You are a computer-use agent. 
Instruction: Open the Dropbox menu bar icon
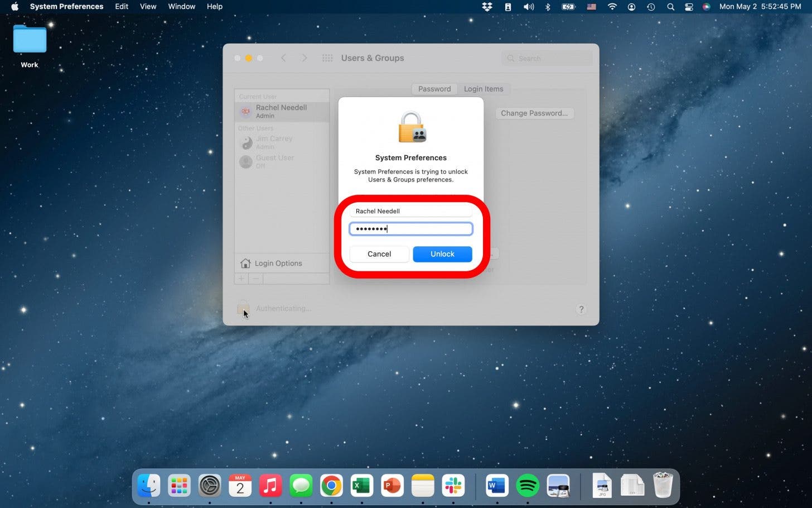point(487,7)
